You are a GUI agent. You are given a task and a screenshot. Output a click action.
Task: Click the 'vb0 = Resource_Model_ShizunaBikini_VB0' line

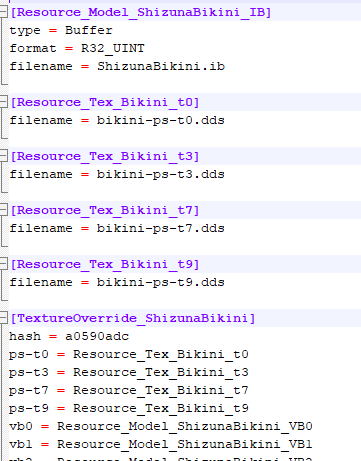tap(161, 426)
